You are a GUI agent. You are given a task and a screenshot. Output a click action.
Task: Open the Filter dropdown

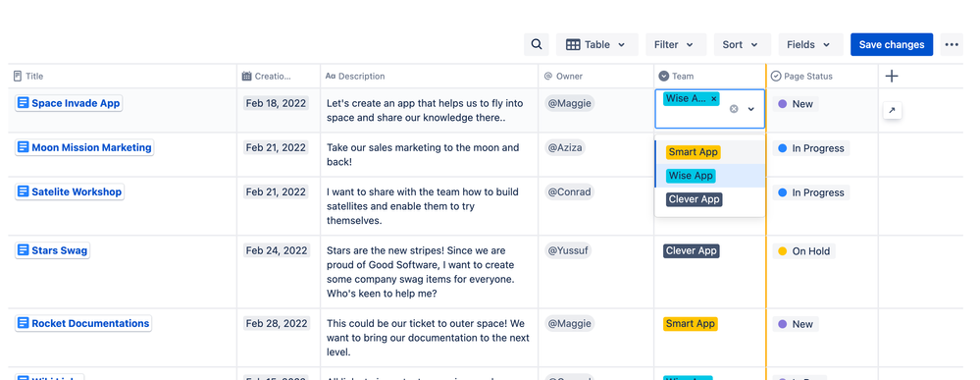[x=676, y=44]
